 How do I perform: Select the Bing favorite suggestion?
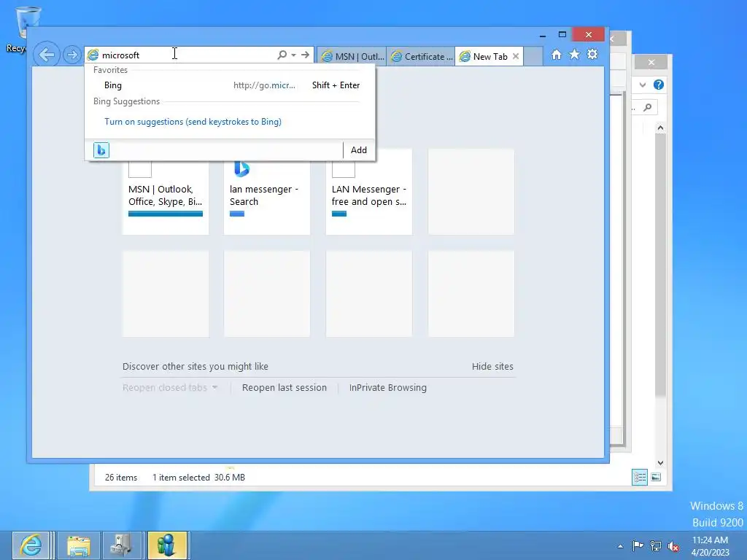pos(231,85)
